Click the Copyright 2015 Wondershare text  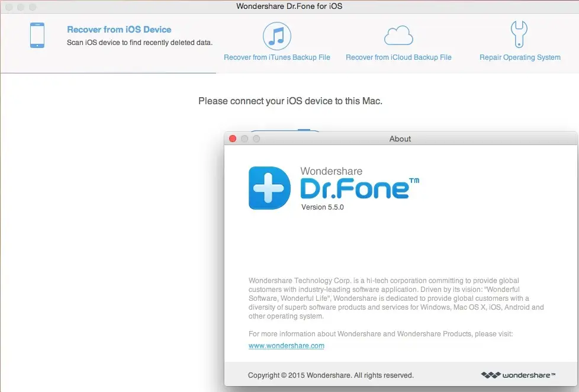331,375
